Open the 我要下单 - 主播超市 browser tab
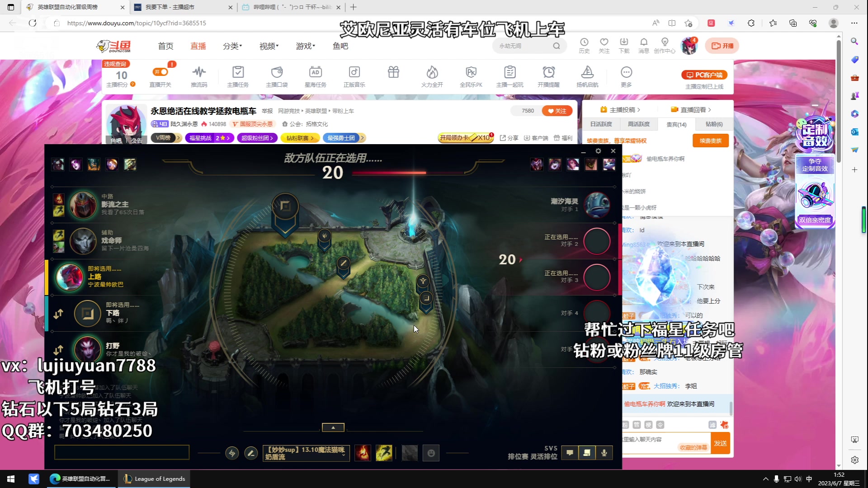This screenshot has width=868, height=488. pyautogui.click(x=183, y=7)
